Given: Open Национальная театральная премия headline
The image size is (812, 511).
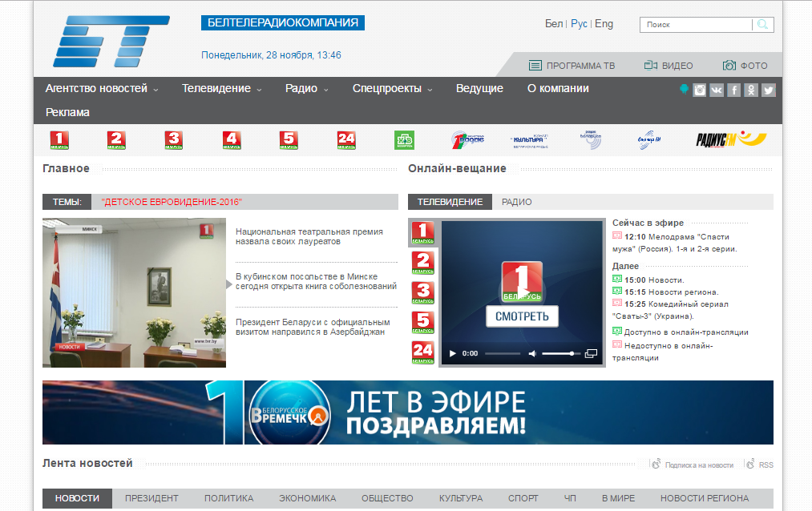Looking at the screenshot, I should (309, 236).
